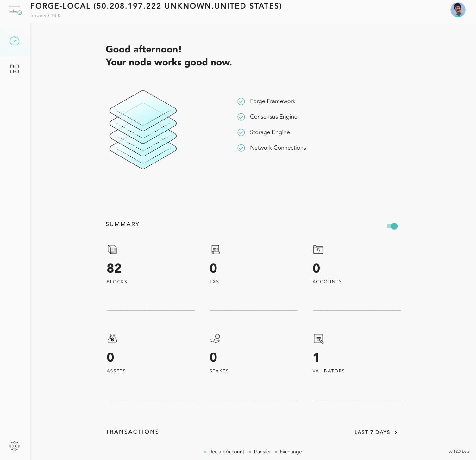Image resolution: width=476 pixels, height=460 pixels.
Task: Click the ACCOUNTS label
Action: 327,282
